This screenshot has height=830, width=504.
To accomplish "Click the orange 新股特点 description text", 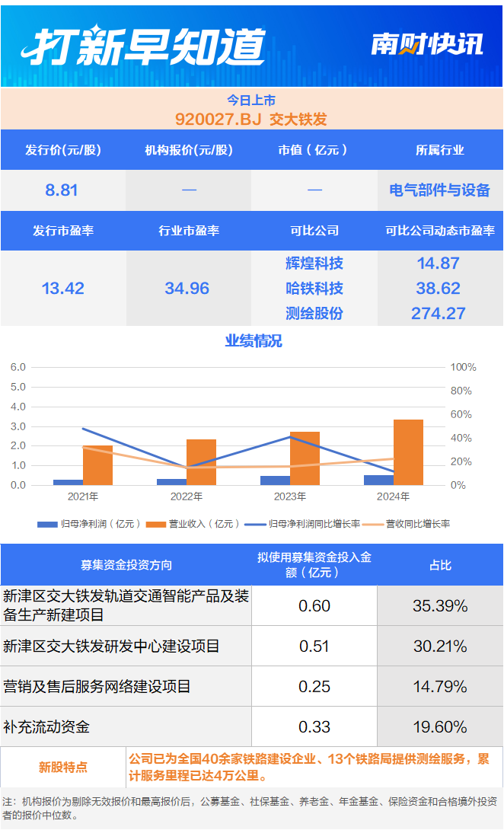I will tap(309, 767).
